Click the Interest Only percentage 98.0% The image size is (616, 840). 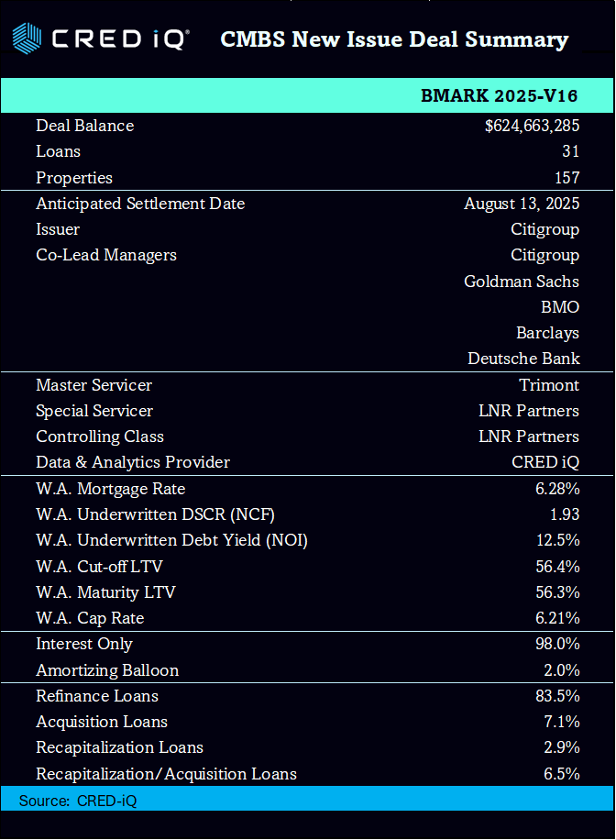[x=557, y=644]
